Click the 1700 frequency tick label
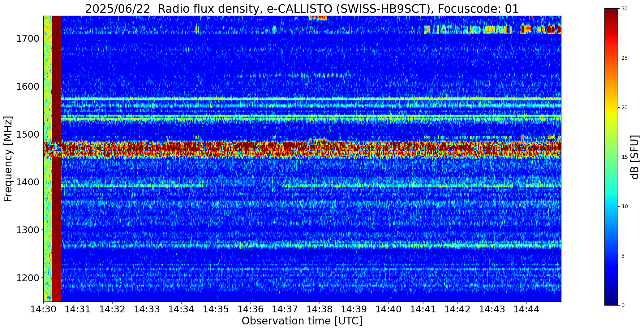The image size is (644, 330). 28,39
